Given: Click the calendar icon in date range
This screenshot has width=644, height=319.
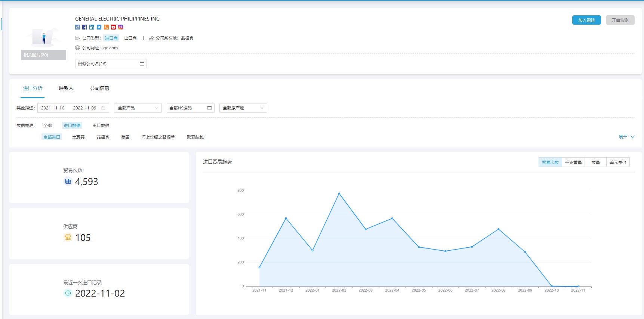Looking at the screenshot, I should 104,108.
